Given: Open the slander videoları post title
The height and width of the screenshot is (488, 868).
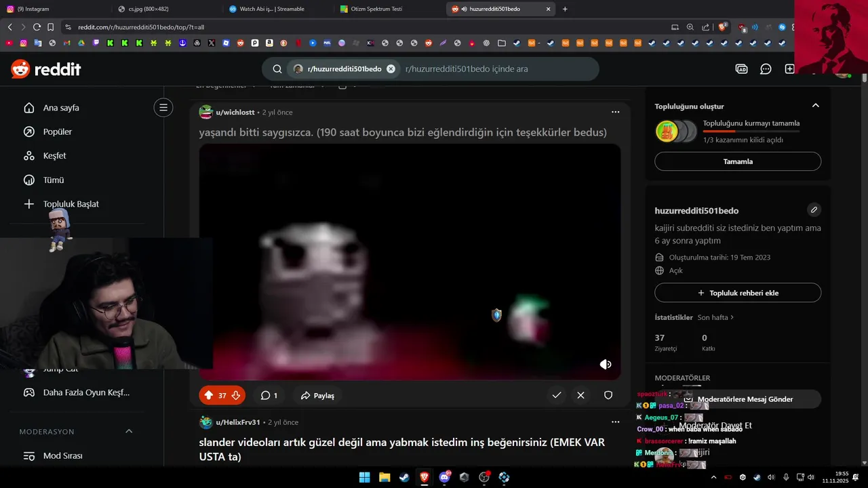Looking at the screenshot, I should [402, 449].
